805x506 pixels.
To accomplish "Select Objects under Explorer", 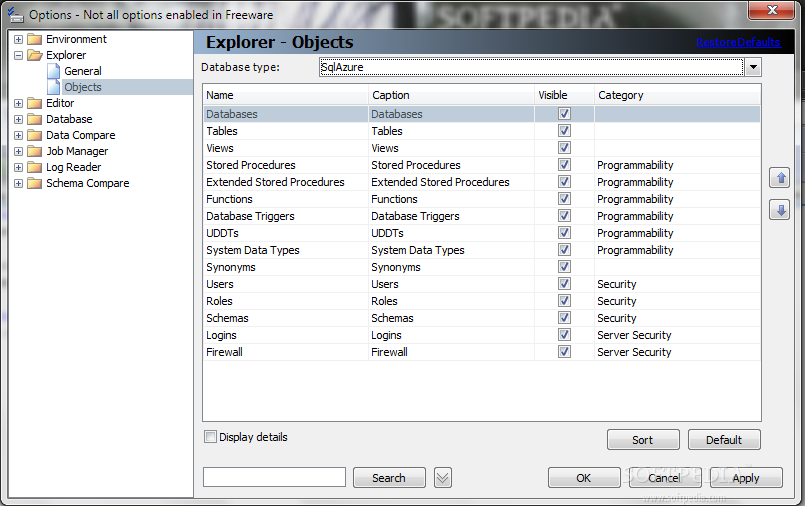I will pos(83,87).
